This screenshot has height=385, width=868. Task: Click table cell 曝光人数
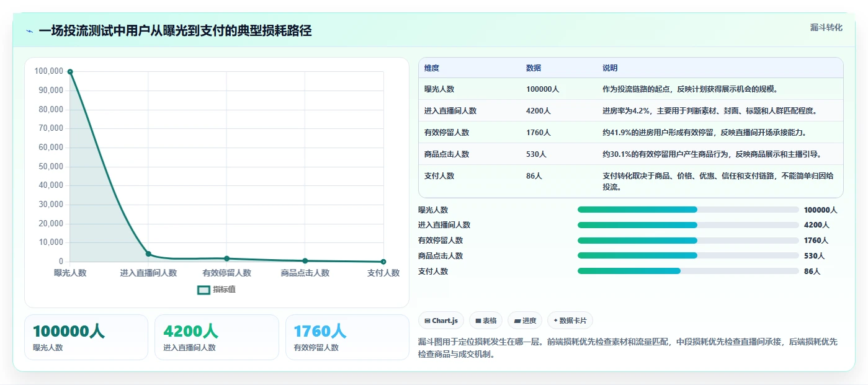pyautogui.click(x=439, y=89)
